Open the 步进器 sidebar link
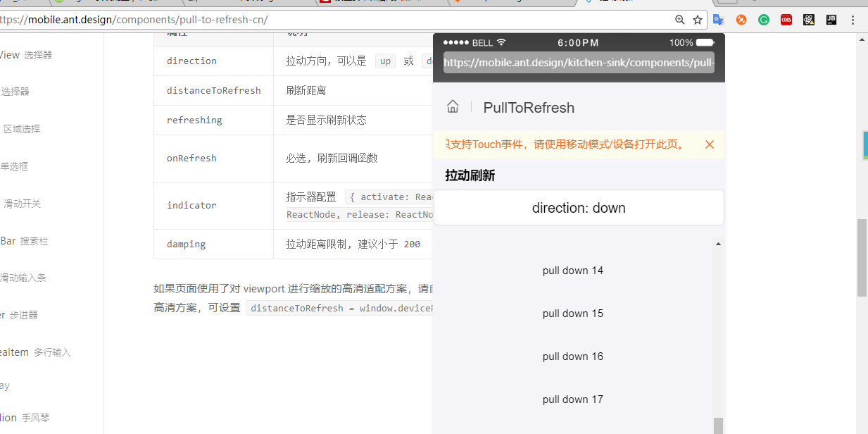The width and height of the screenshot is (868, 434). coord(19,315)
